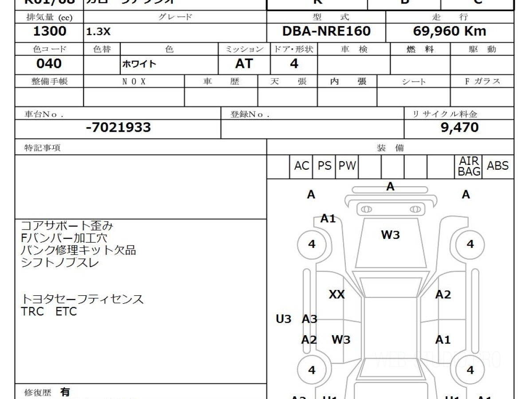Image resolution: width=532 pixels, height=399 pixels.
Task: Click the 車歴 header
Action: pos(221,82)
